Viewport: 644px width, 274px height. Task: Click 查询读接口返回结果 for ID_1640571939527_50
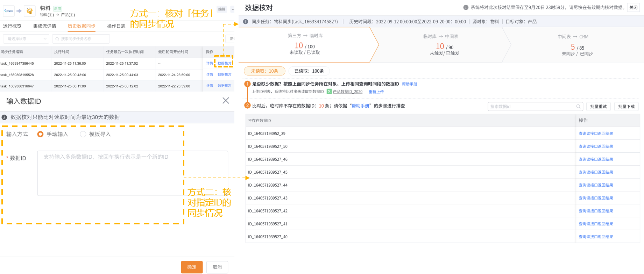[x=596, y=146]
